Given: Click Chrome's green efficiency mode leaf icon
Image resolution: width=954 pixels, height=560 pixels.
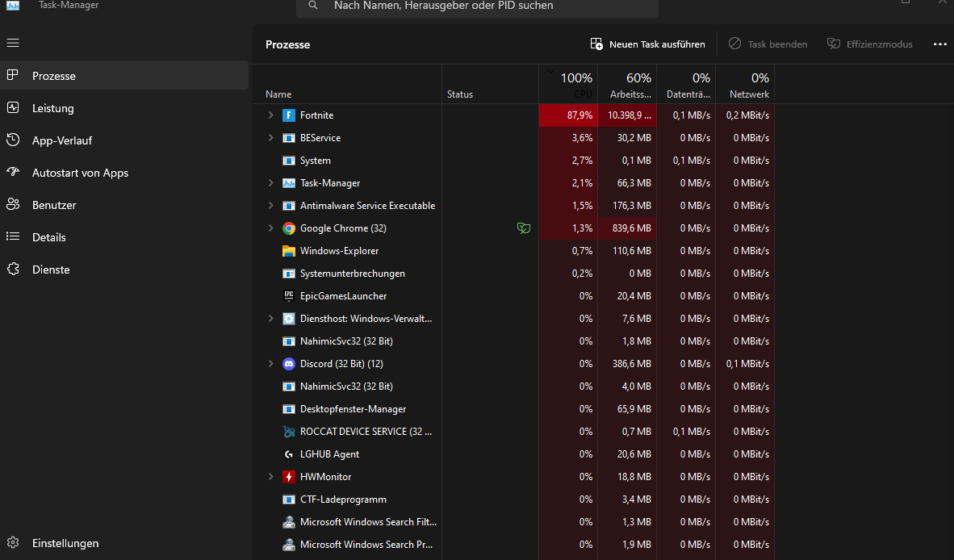Looking at the screenshot, I should coord(523,228).
